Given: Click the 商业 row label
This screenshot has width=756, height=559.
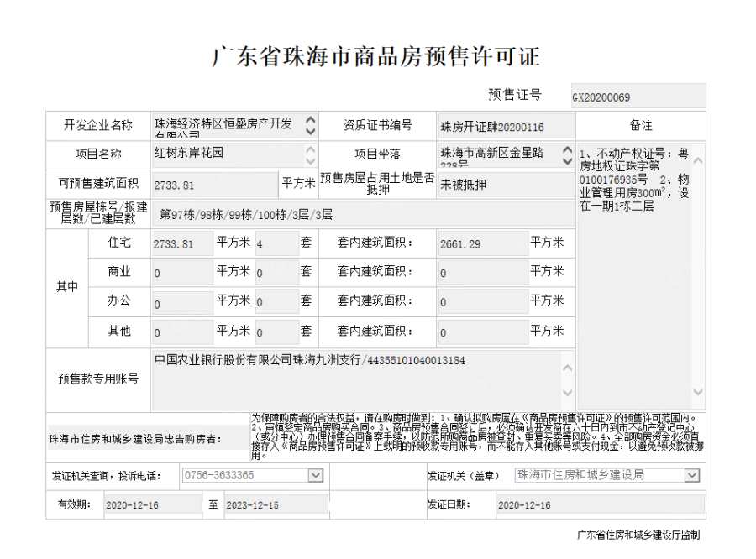Looking at the screenshot, I should [x=119, y=272].
